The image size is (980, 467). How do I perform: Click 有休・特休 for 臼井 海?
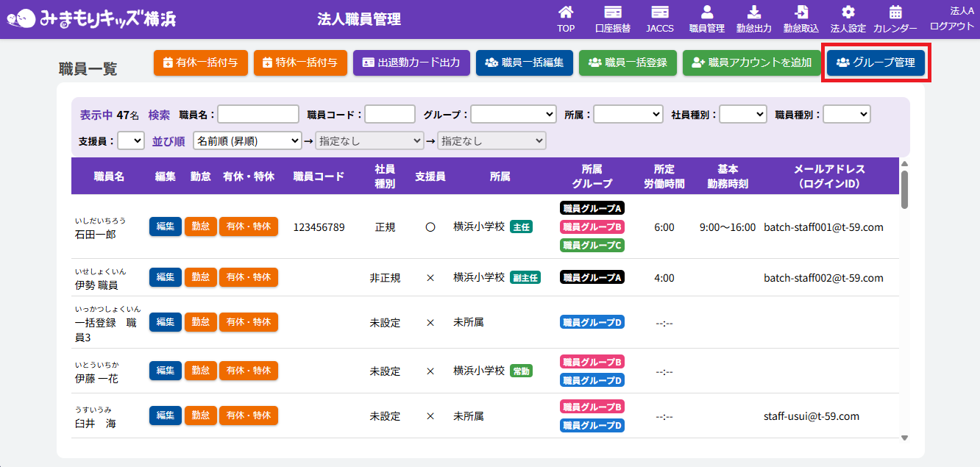[x=249, y=416]
